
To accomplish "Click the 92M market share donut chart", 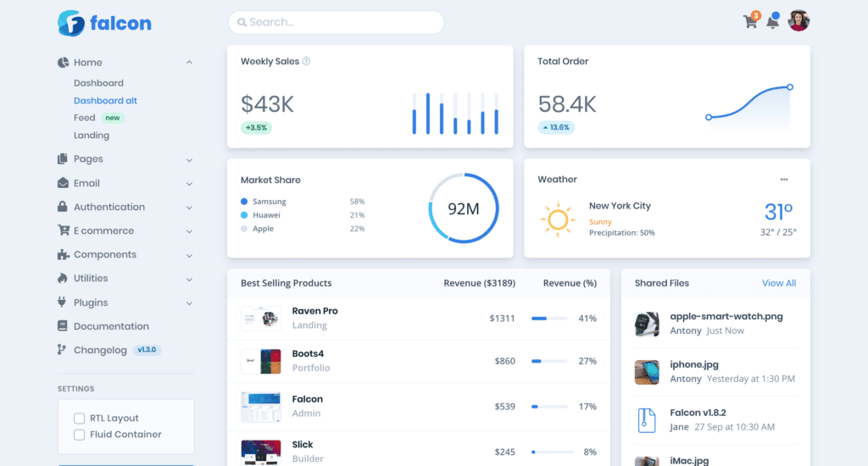I will 464,208.
